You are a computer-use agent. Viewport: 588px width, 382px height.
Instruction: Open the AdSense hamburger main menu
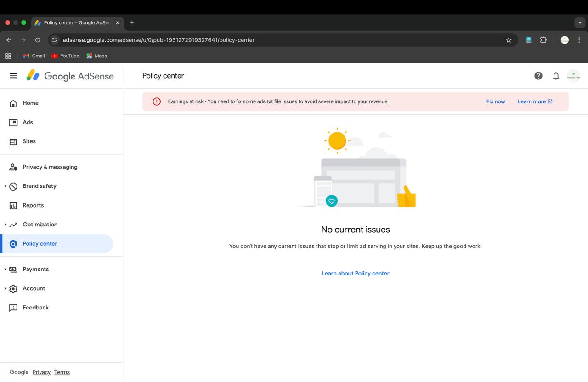tap(13, 76)
